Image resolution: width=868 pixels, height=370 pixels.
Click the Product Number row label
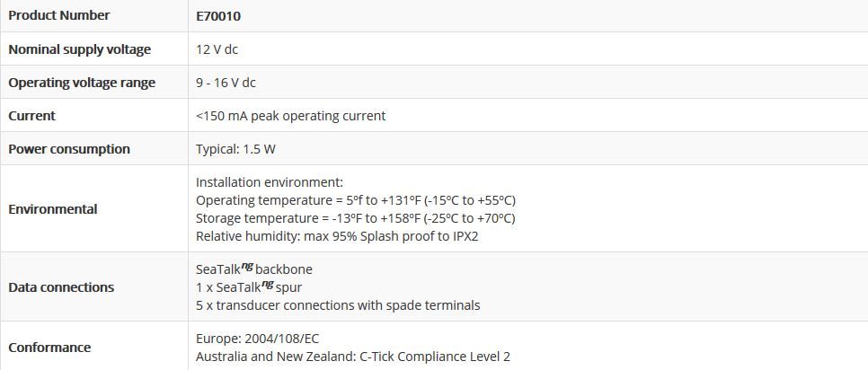tap(59, 15)
